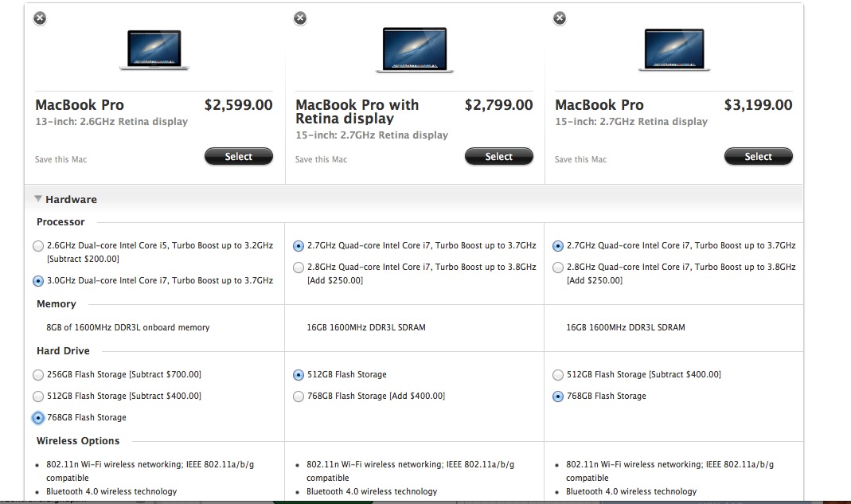Save this Mac for the $3,199.00 model

(x=580, y=159)
